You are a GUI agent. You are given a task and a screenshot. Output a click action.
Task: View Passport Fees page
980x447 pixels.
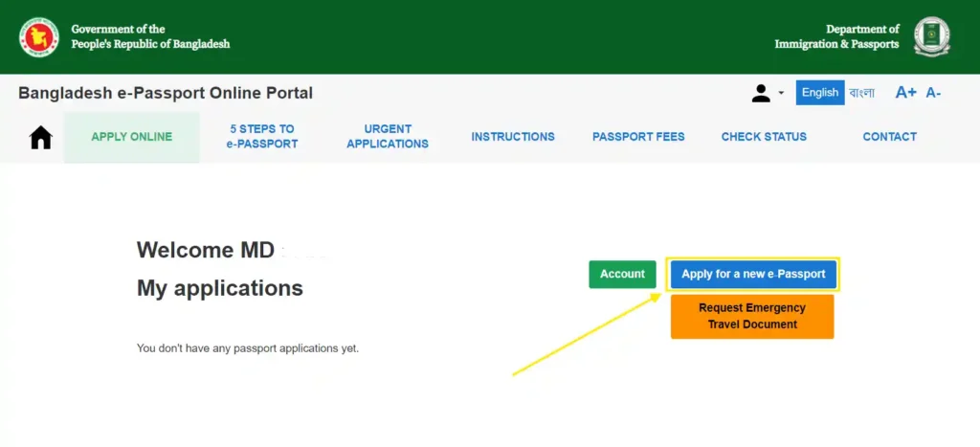638,136
